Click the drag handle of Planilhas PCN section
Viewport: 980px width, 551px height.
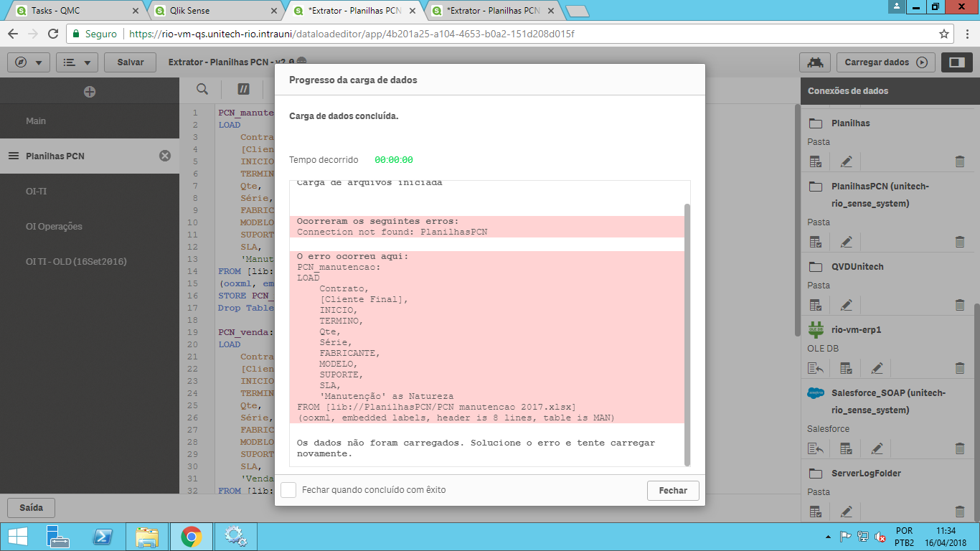[x=13, y=156]
